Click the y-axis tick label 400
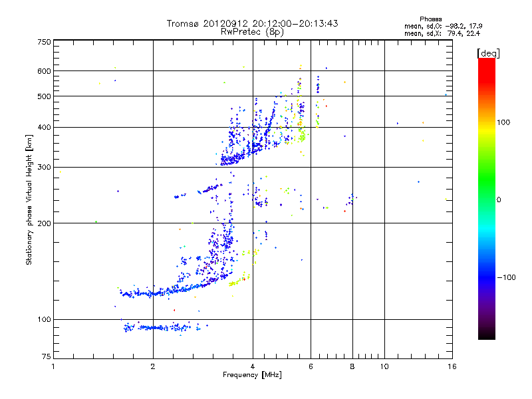The image size is (532, 399). pyautogui.click(x=44, y=128)
